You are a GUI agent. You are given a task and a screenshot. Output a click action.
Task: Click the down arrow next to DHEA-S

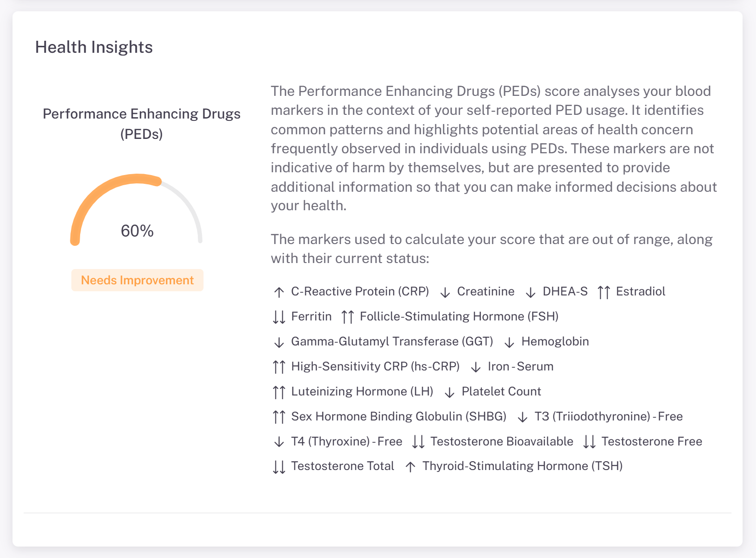coord(531,292)
